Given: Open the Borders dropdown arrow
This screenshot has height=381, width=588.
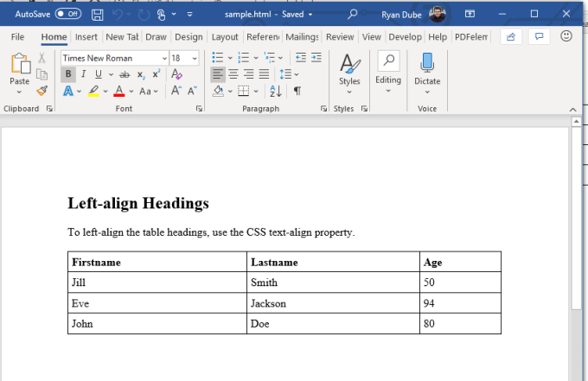Looking at the screenshot, I should click(x=256, y=91).
